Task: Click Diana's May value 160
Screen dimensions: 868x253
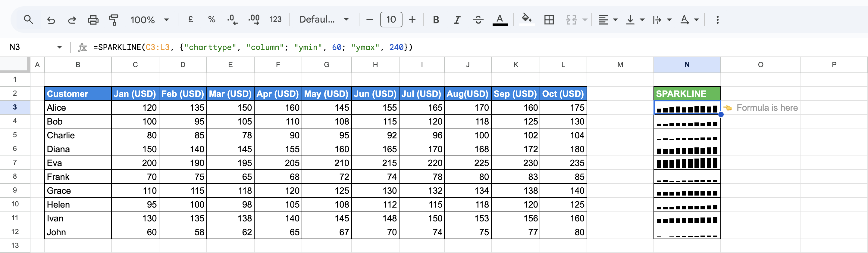Action: [x=327, y=149]
